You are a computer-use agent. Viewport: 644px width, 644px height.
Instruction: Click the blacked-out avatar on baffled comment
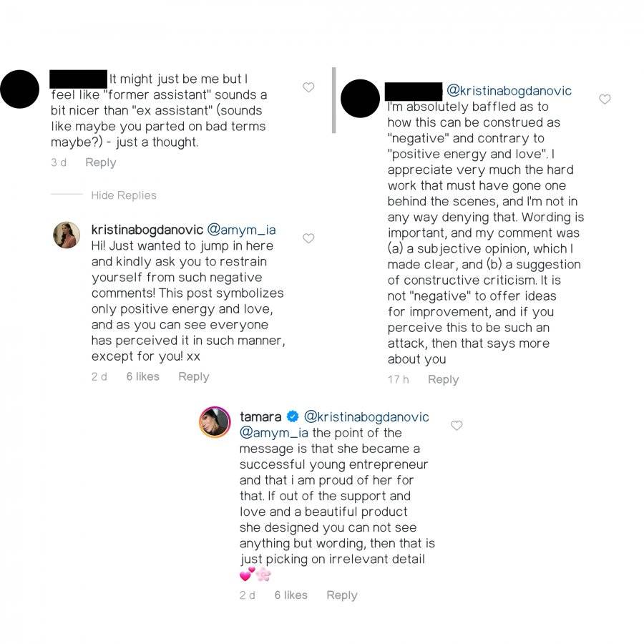coord(360,99)
